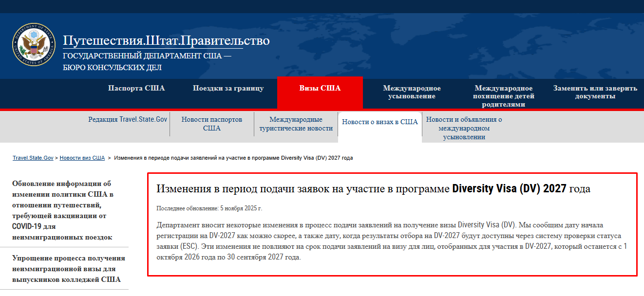This screenshot has height=296, width=644.
Task: Open Заменить или заверить документы menu
Action: [x=595, y=92]
